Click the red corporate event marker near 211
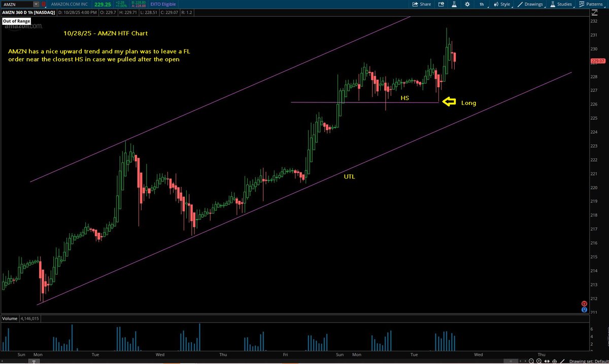 pos(584,303)
